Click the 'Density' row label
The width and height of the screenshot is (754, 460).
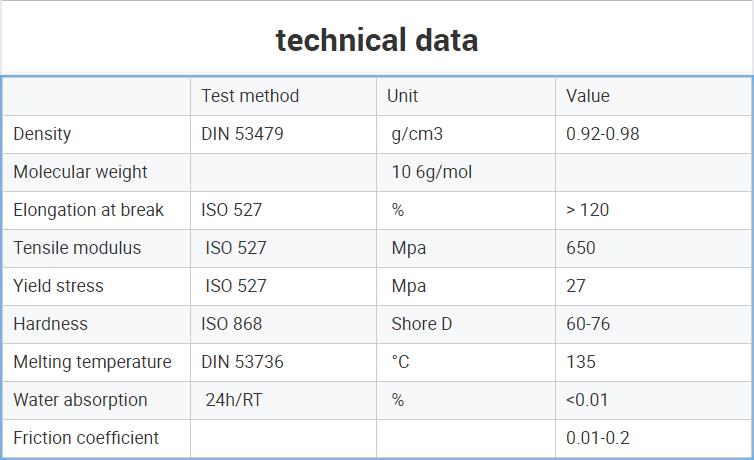pos(42,134)
